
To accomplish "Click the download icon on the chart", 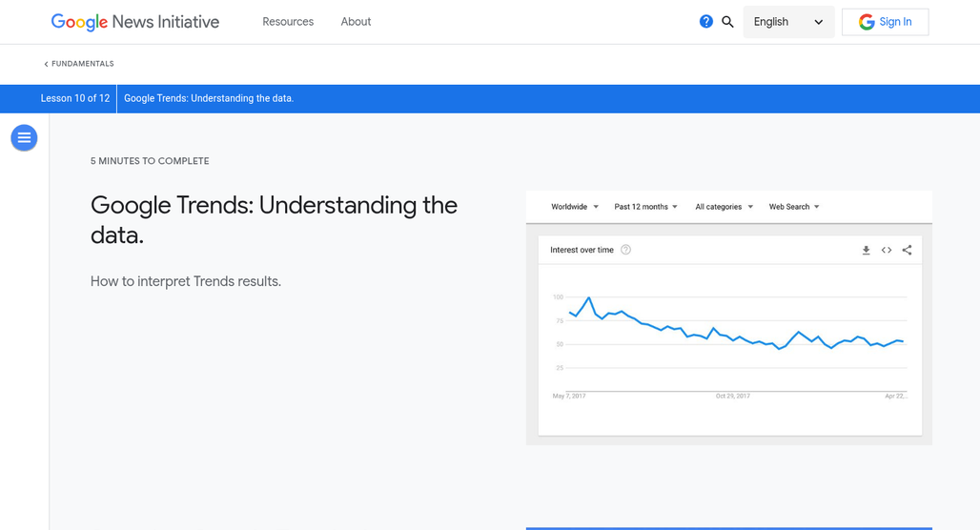I will pyautogui.click(x=866, y=251).
